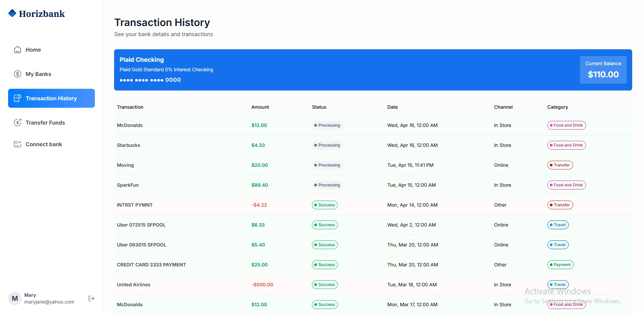Click Processing badge in Moving row
644x314 pixels.
[x=327, y=165]
